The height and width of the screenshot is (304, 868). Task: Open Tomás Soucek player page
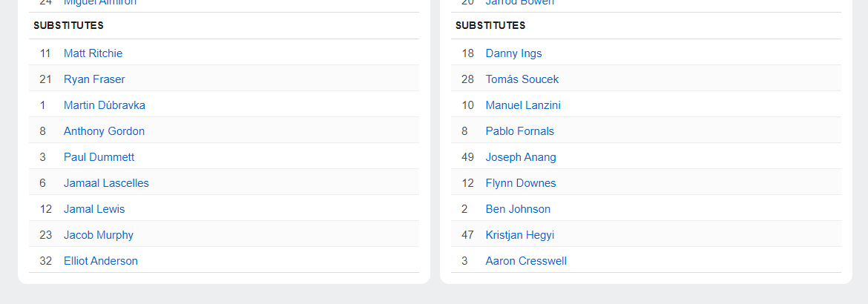coord(522,79)
